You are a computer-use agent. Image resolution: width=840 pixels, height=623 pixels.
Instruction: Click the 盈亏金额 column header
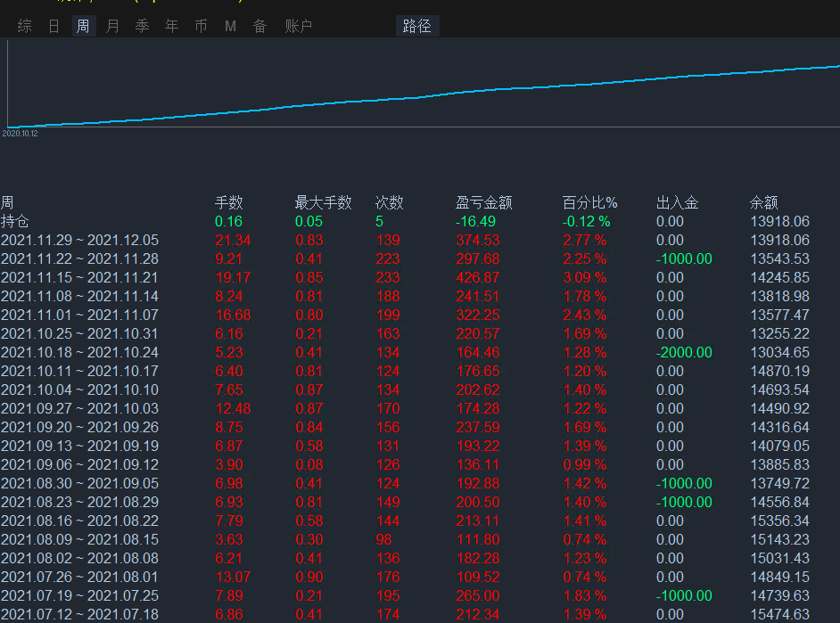click(x=483, y=202)
